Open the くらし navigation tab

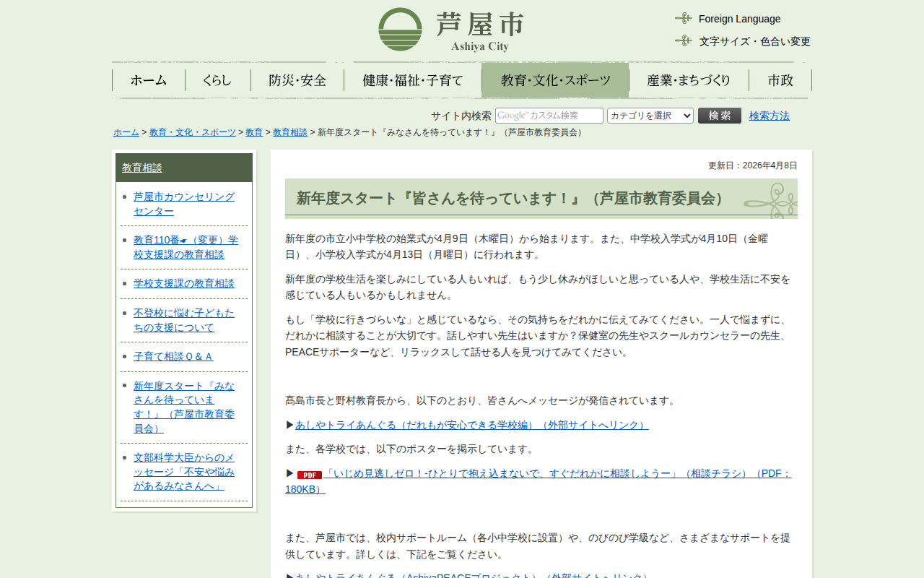click(217, 80)
